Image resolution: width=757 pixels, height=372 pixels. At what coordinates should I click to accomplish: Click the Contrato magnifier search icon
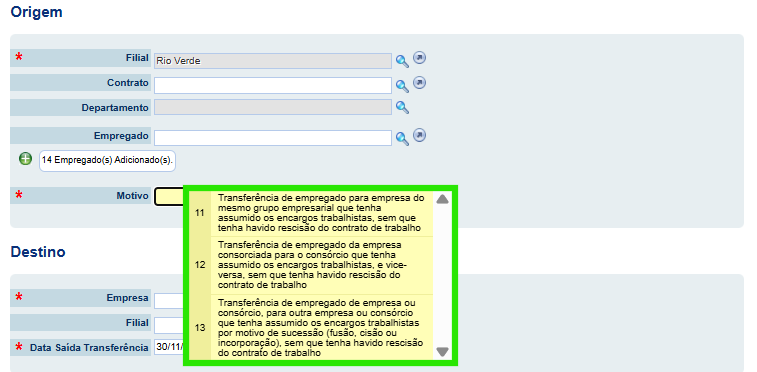tap(402, 86)
